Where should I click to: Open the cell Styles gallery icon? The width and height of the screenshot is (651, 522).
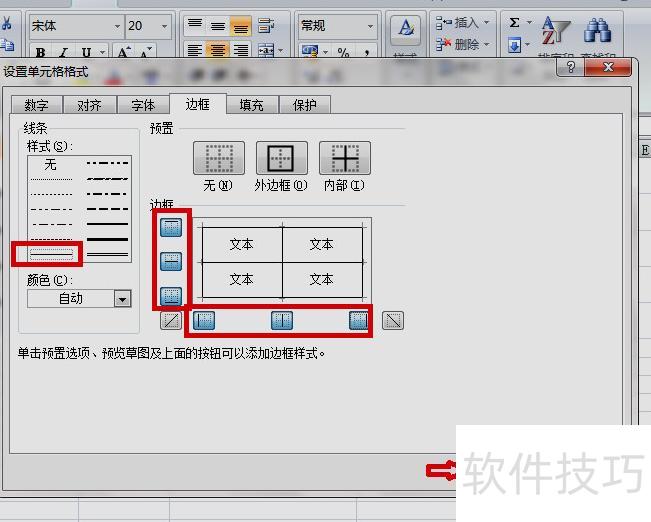click(406, 30)
